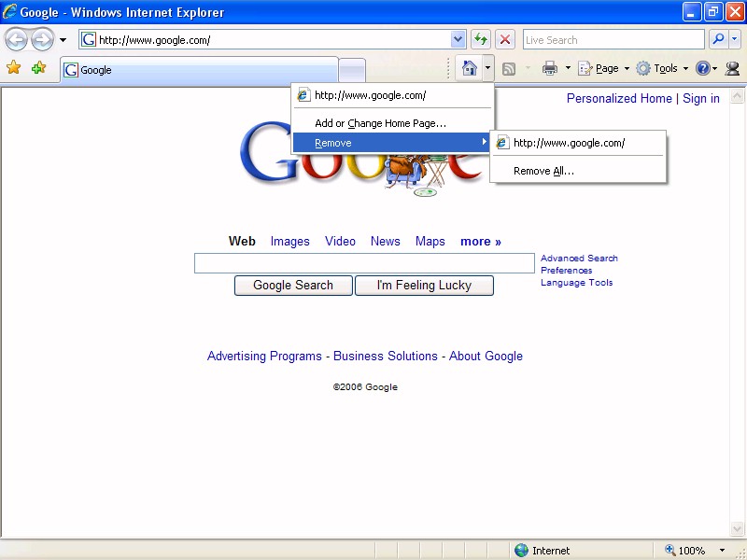Select the Google tab
747x560 pixels.
click(x=199, y=70)
